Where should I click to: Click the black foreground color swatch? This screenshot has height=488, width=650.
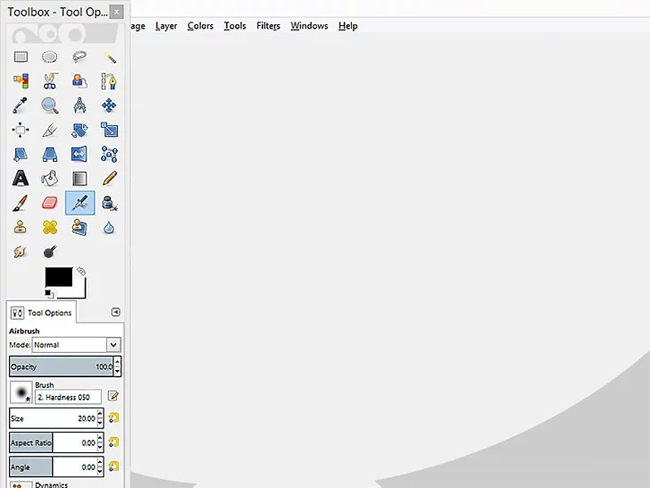click(58, 277)
